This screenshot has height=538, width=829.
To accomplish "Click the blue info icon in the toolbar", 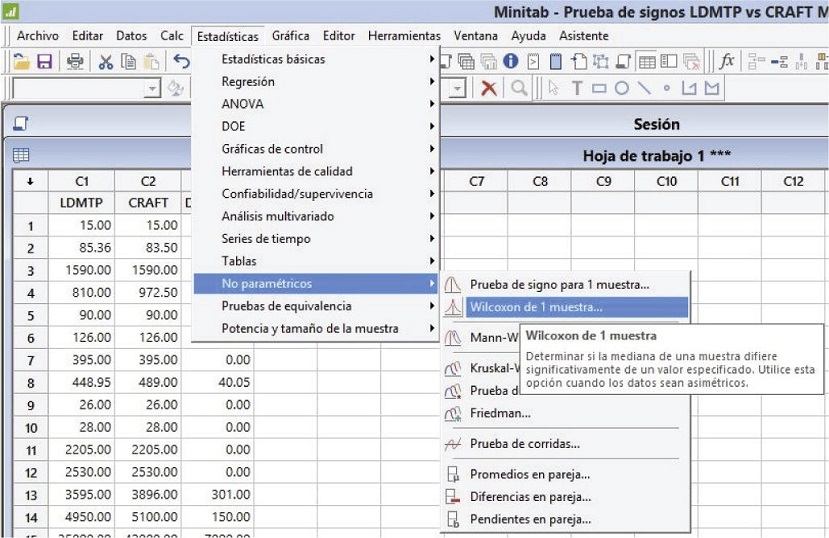I will click(x=510, y=62).
